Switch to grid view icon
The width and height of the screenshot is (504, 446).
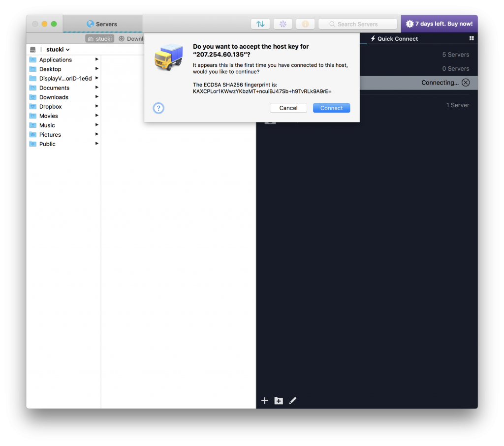471,38
